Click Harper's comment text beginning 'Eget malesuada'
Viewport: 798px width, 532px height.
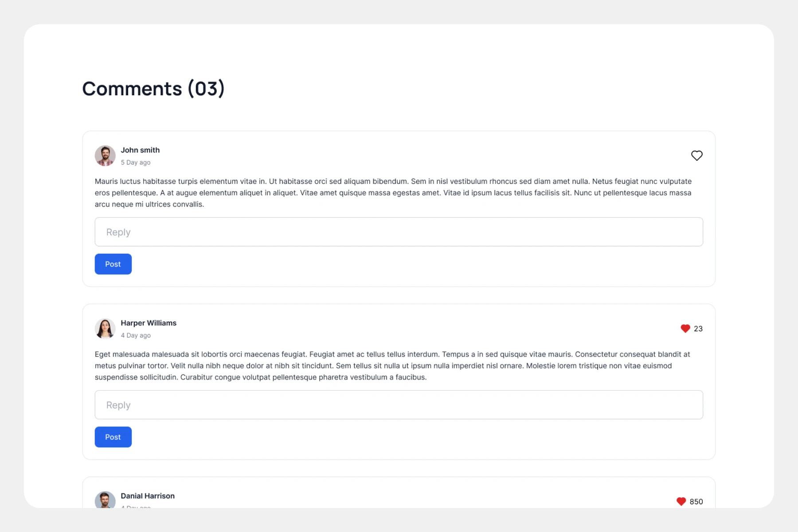393,366
